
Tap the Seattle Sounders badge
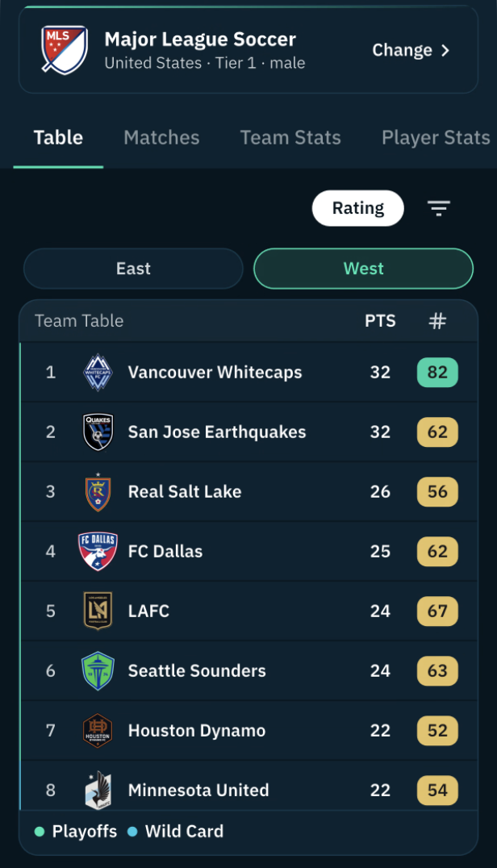click(98, 671)
